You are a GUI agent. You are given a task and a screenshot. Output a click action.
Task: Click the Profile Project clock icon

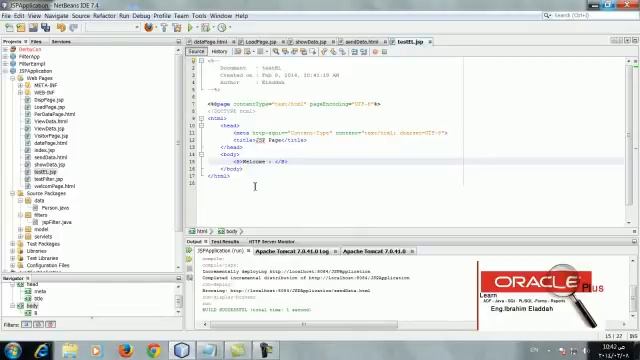222,27
